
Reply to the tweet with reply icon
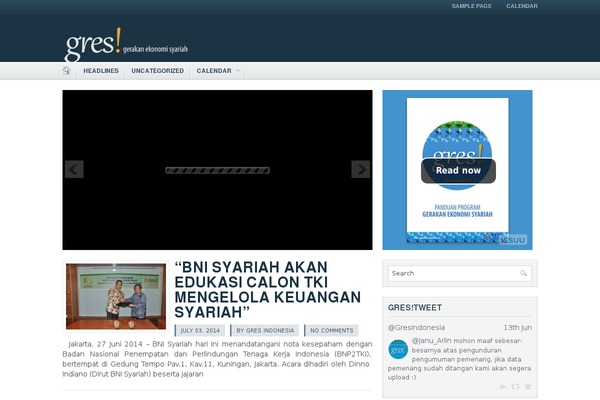[x=503, y=387]
